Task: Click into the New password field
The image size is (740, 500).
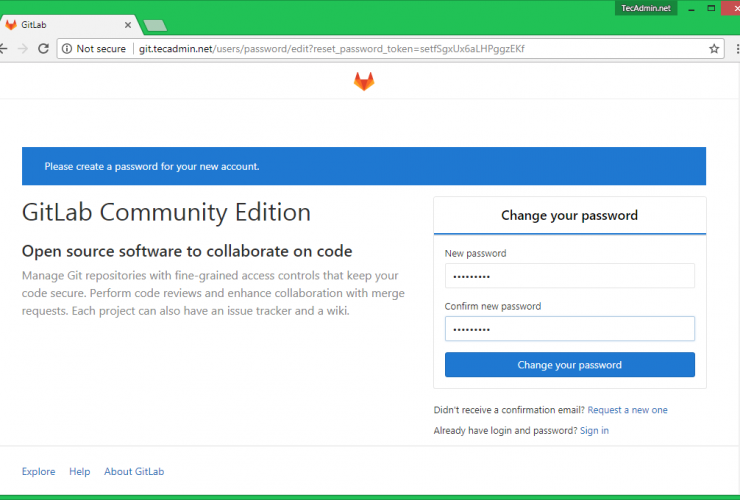Action: coord(569,276)
